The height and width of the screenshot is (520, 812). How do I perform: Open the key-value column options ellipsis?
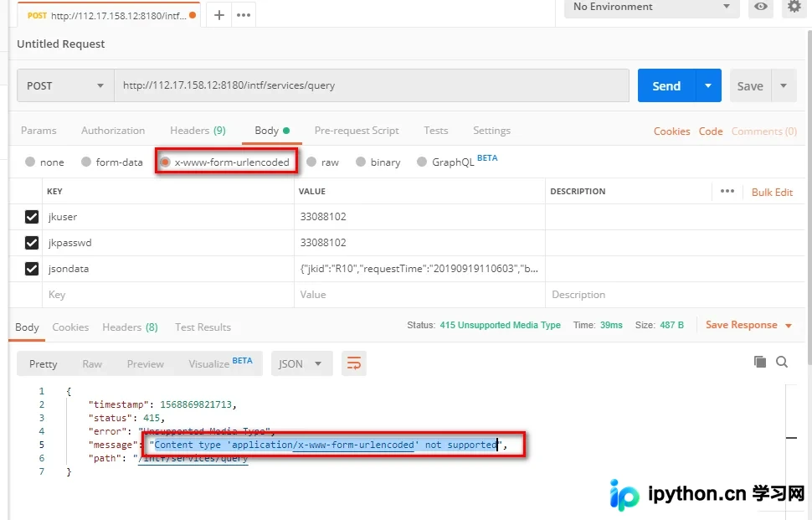727,191
